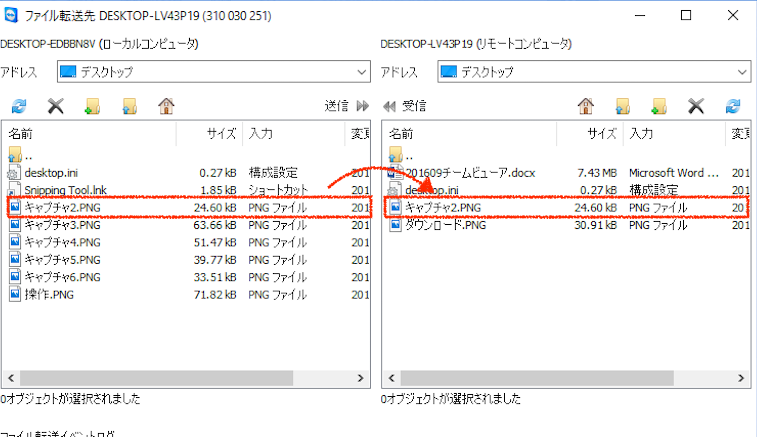
Task: Open the local アドレス dropdown
Action: coord(361,72)
